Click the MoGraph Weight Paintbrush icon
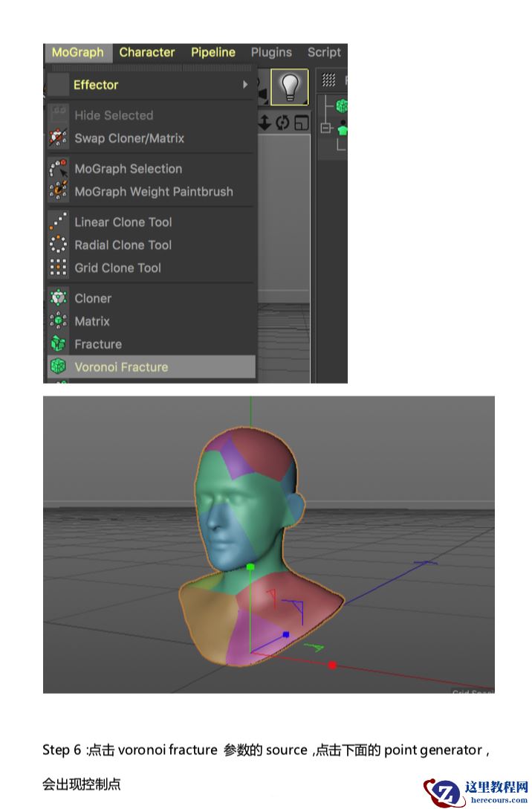Screen dimensions: 532x809 (58, 191)
